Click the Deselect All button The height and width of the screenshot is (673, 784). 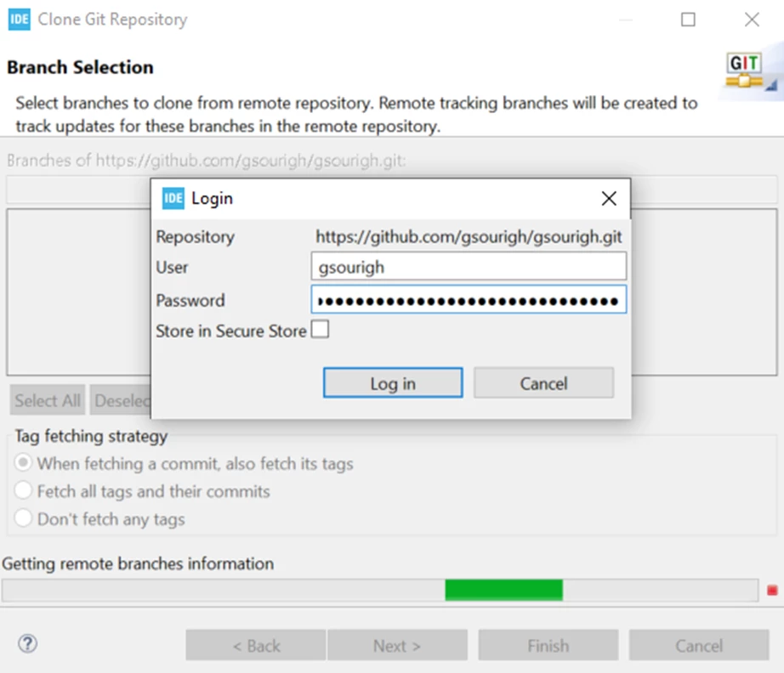[121, 400]
